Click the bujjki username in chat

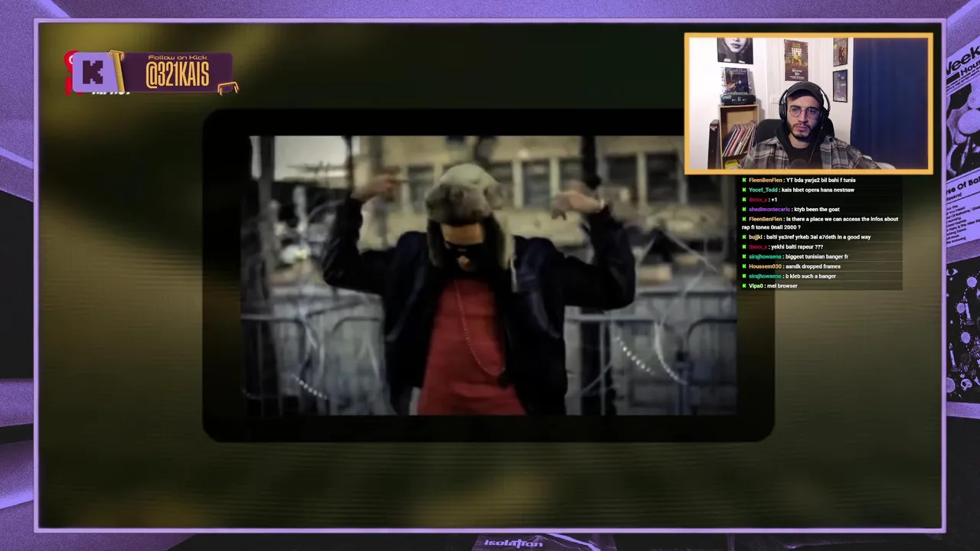tap(755, 237)
